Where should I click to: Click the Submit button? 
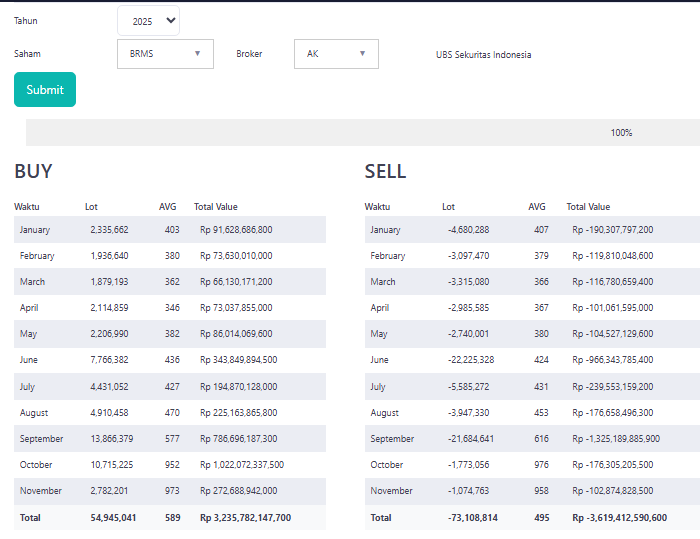45,90
